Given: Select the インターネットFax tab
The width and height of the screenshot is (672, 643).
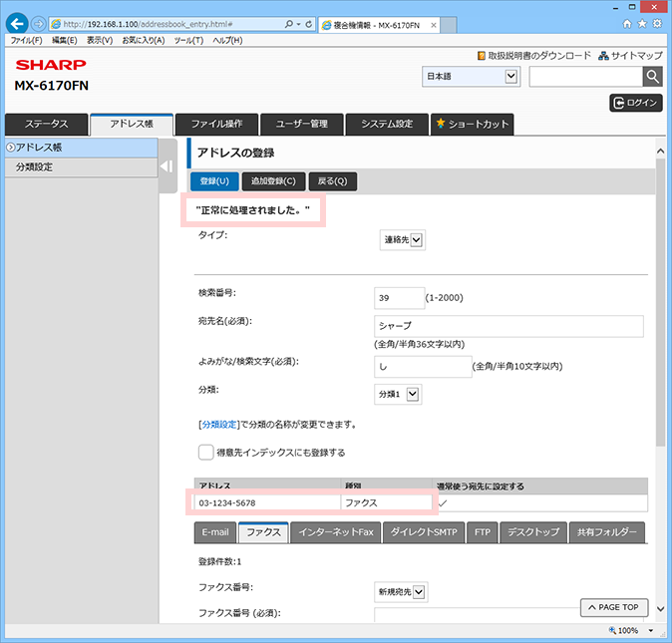Looking at the screenshot, I should (x=336, y=532).
